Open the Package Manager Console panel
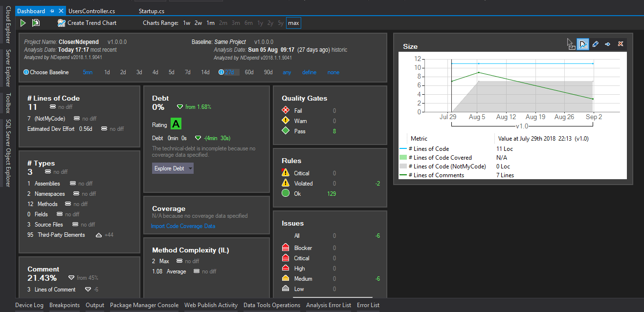This screenshot has height=312, width=644. point(144,305)
